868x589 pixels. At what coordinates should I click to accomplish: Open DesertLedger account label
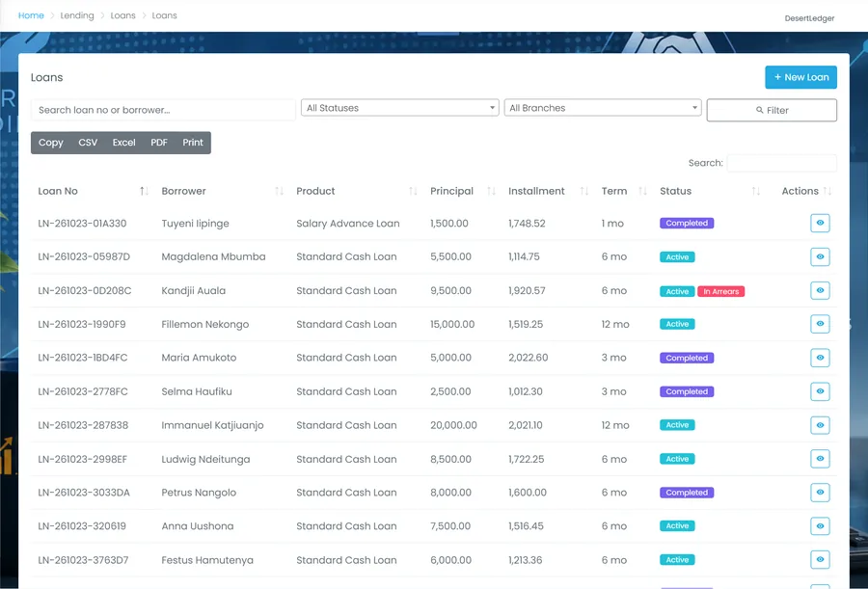[x=809, y=18]
